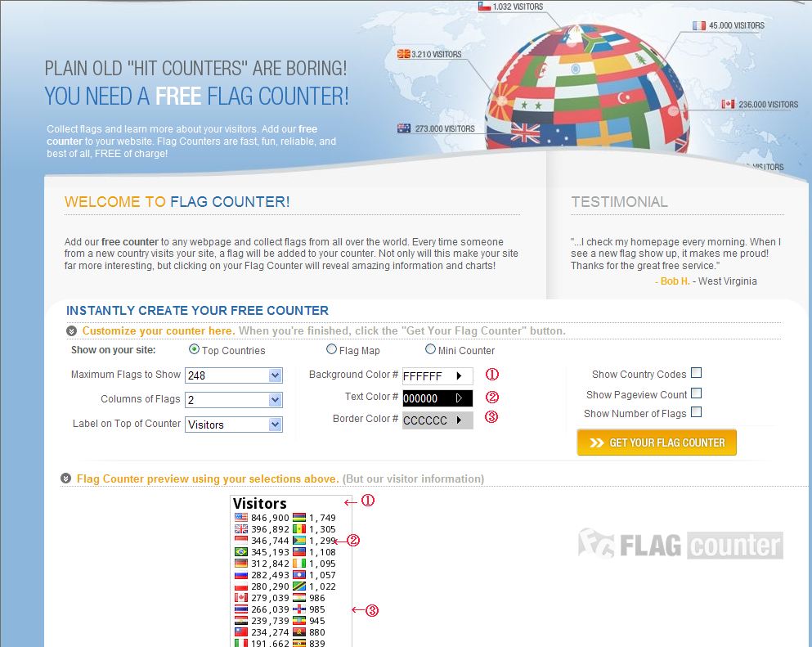The width and height of the screenshot is (812, 647).
Task: Click the PLAIN OLD HIT COUNTERS ARE BORING! headline
Action: click(x=195, y=69)
